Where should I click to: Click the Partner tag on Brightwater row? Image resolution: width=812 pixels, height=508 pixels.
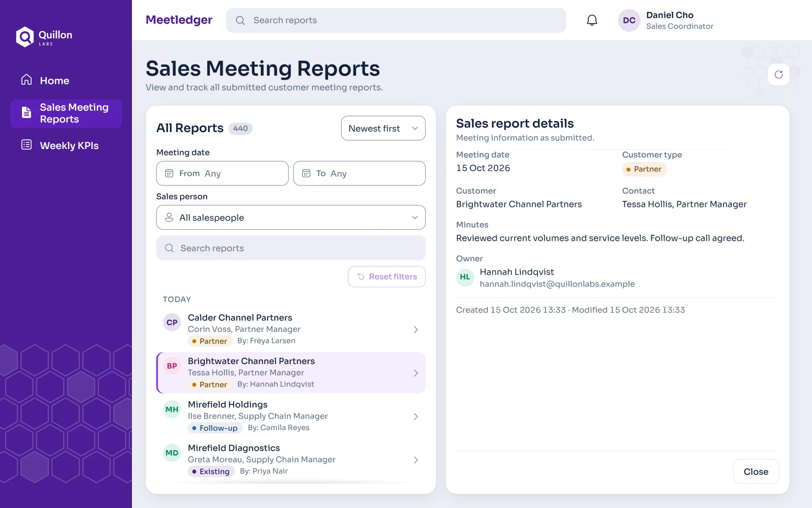click(210, 384)
